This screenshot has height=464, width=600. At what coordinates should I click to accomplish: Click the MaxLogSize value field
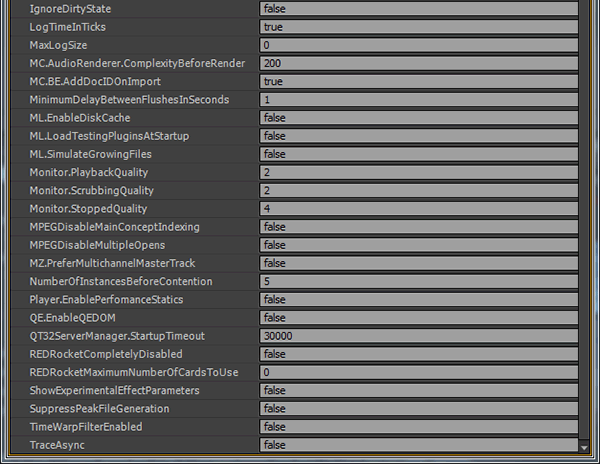coord(418,45)
